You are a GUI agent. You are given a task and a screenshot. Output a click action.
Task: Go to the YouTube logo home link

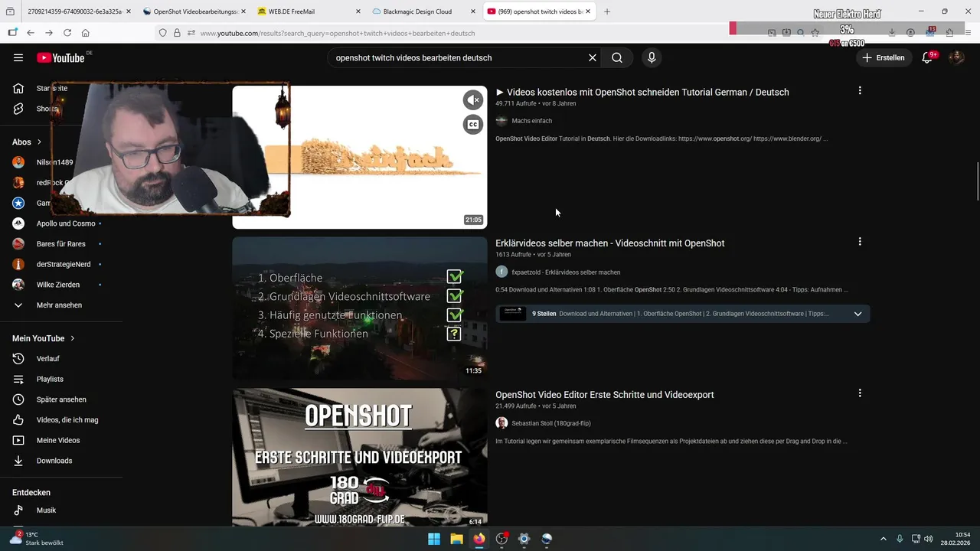(x=61, y=57)
